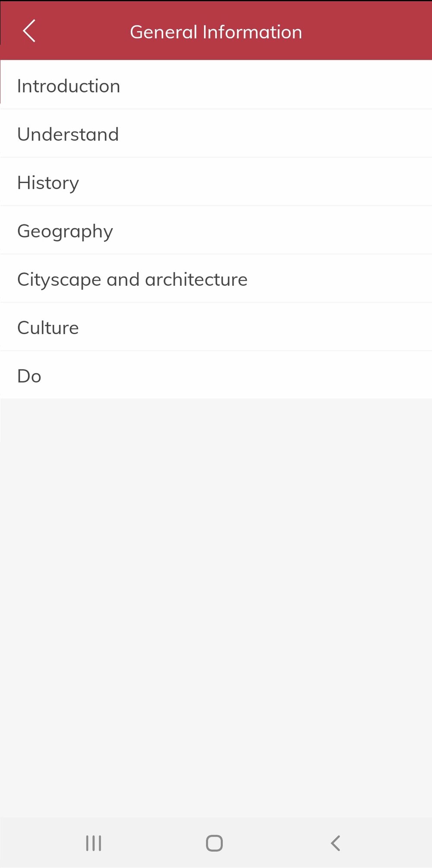Open the Introduction section
Viewport: 432px width, 868px height.
(x=69, y=86)
